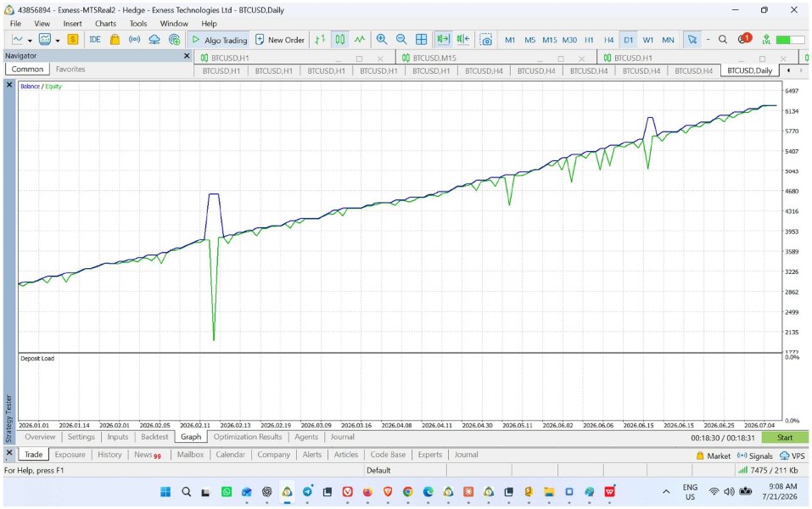Select H4 timeframe button
Screen dimensions: 812x509
609,40
